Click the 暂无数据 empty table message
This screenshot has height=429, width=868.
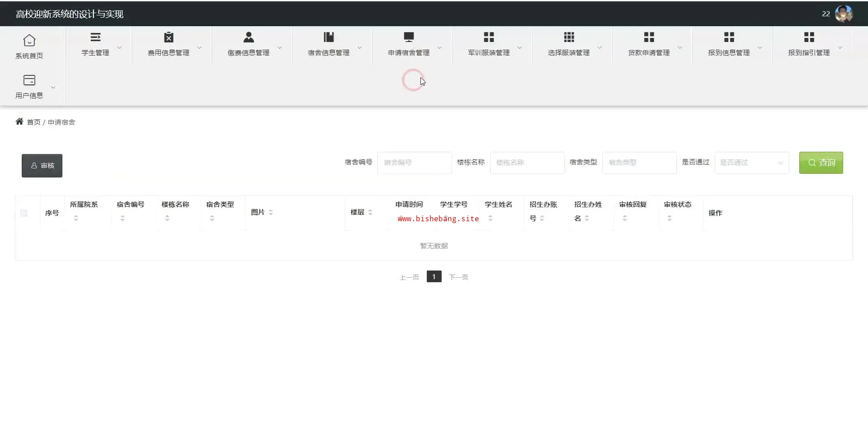[x=434, y=246]
